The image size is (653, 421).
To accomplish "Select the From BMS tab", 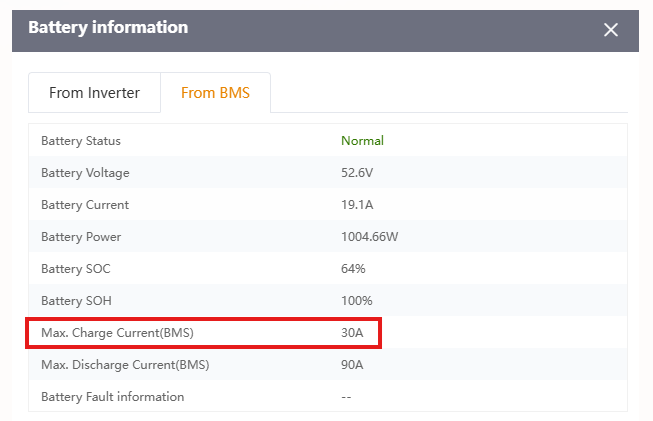I will point(215,92).
